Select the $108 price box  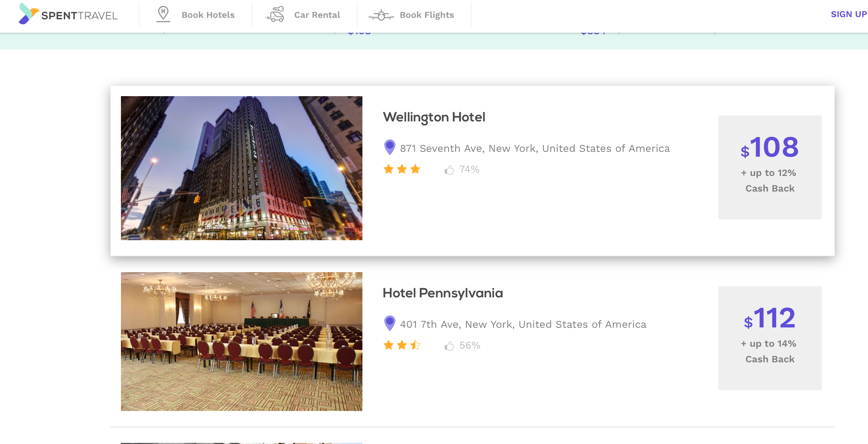tap(770, 167)
